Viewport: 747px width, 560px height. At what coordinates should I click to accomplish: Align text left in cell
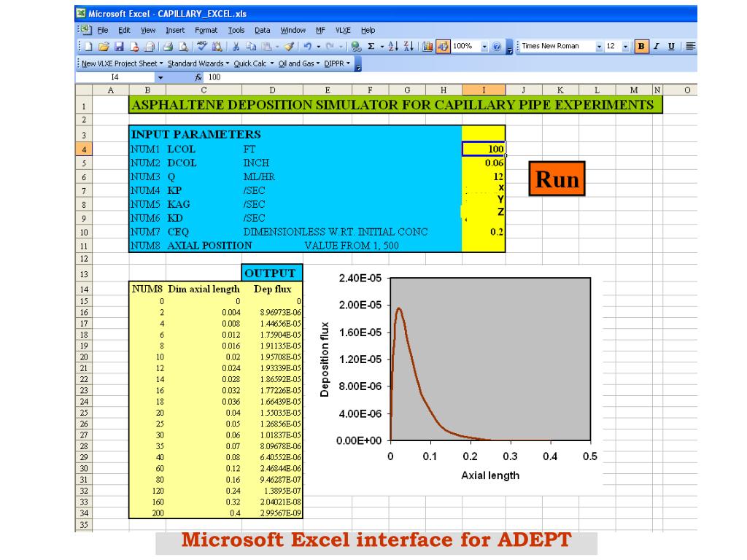[690, 46]
